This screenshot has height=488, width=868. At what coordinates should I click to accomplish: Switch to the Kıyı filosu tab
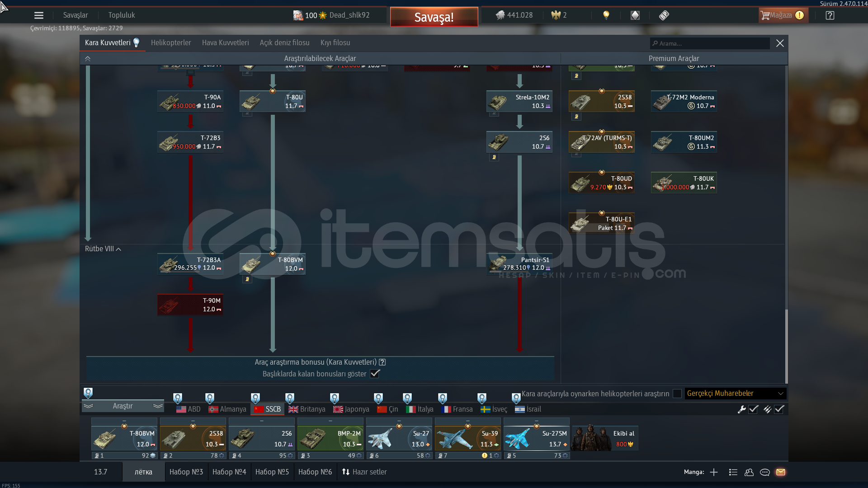tap(335, 43)
